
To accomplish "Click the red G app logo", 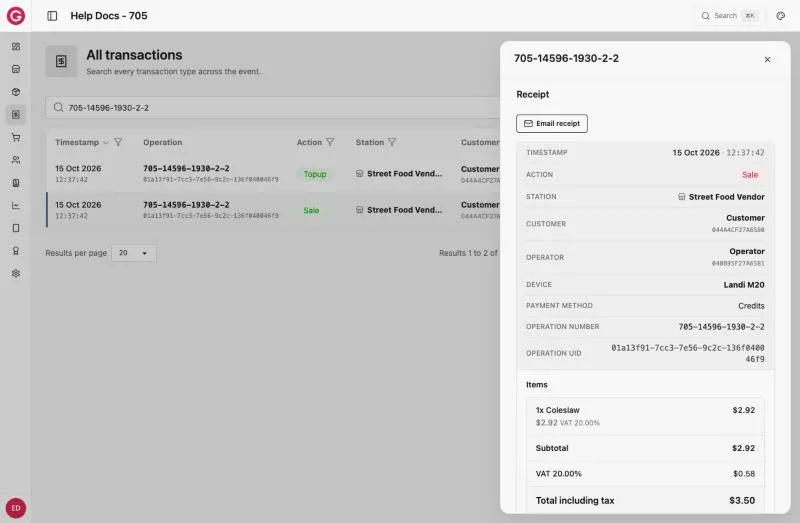I will (x=16, y=16).
